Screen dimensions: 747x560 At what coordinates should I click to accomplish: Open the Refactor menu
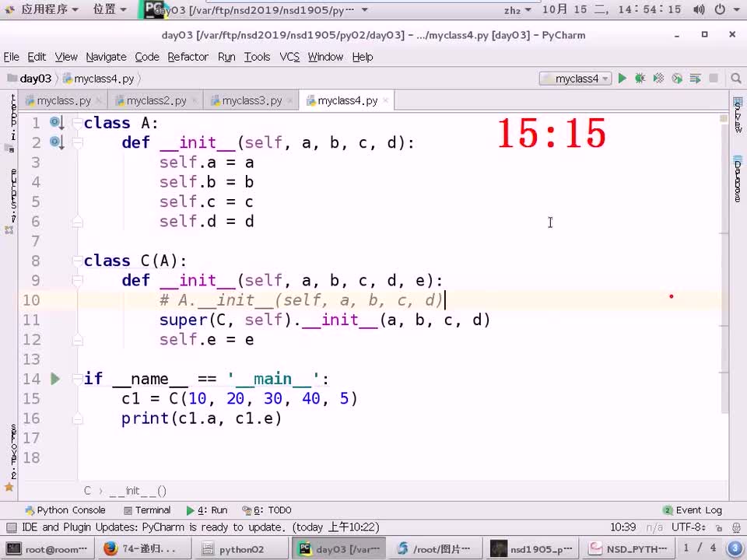click(x=188, y=57)
